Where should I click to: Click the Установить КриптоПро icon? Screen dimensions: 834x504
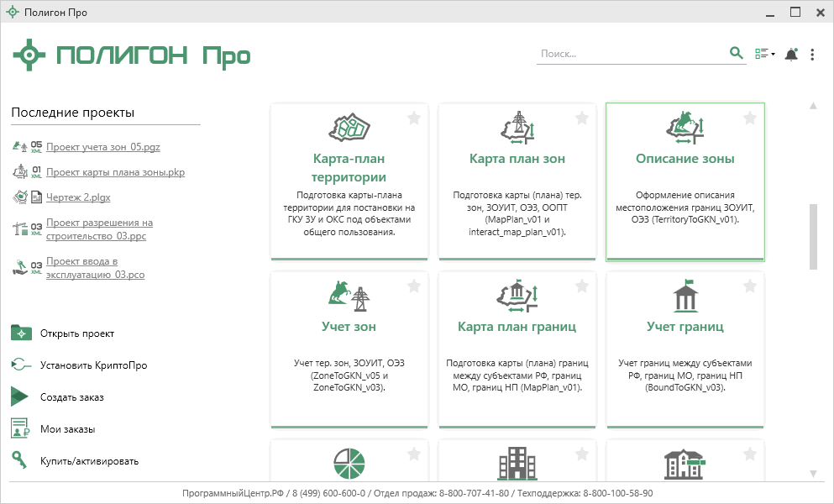pos(21,365)
